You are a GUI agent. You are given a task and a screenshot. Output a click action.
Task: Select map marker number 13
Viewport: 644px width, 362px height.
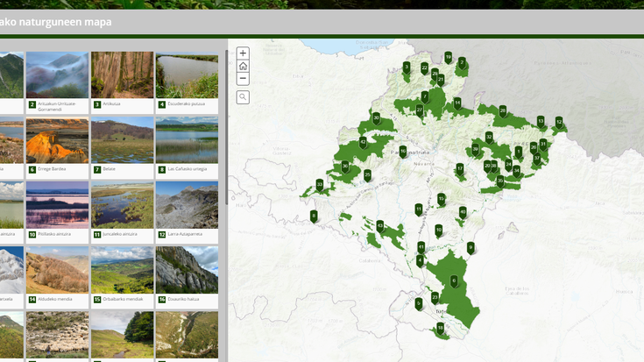coord(541,122)
